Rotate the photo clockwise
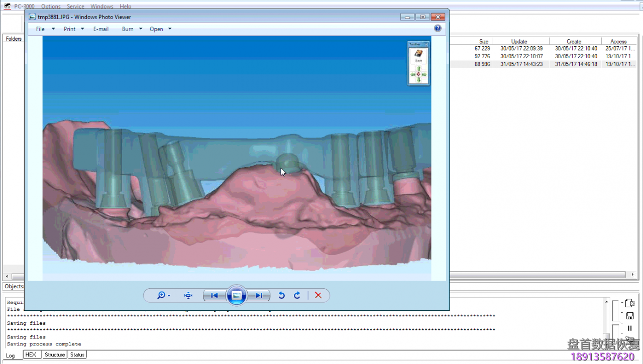The width and height of the screenshot is (643, 364). pos(297,296)
